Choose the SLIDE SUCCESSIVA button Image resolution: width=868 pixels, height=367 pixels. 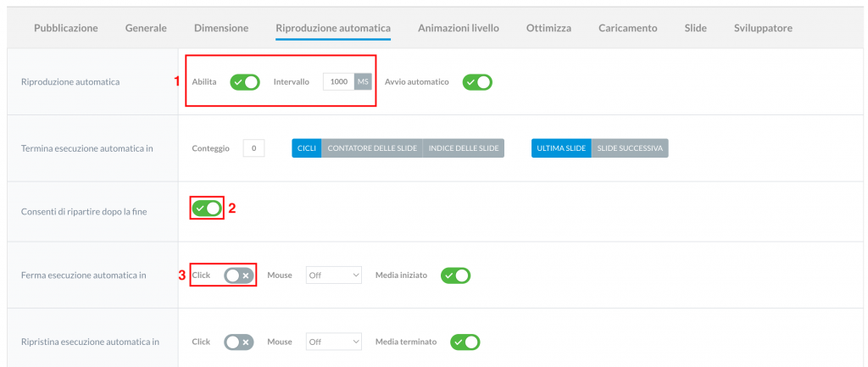pos(630,148)
